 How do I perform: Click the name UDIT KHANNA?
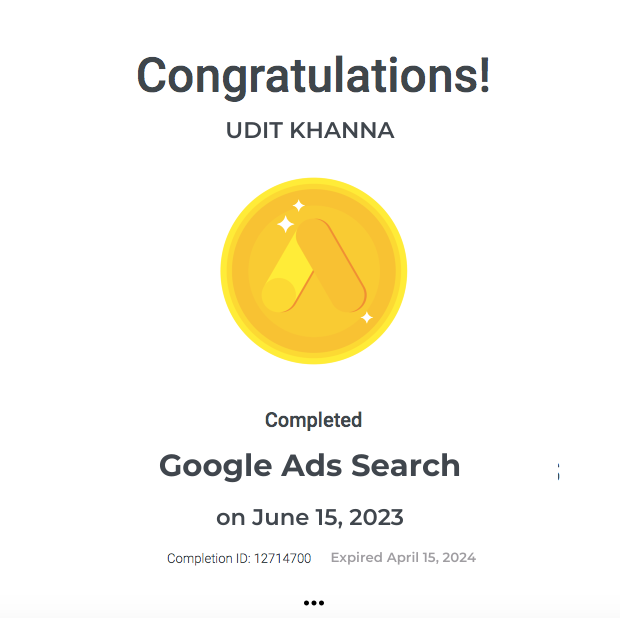click(x=310, y=130)
